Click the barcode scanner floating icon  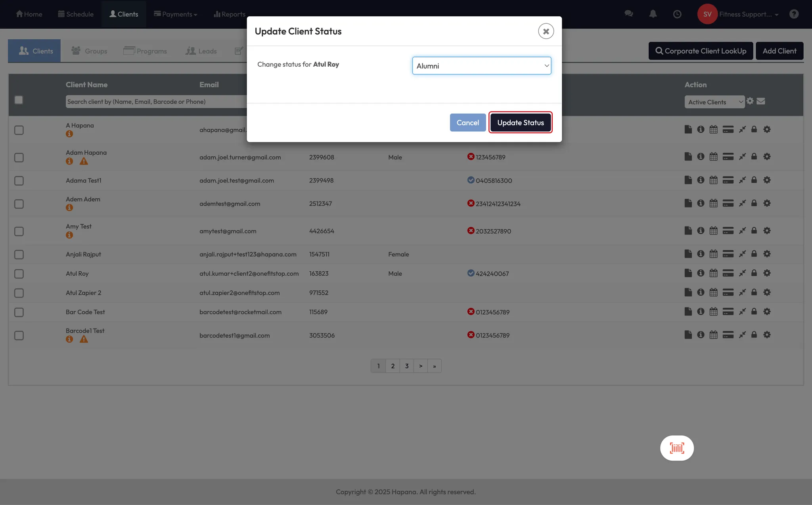677,448
